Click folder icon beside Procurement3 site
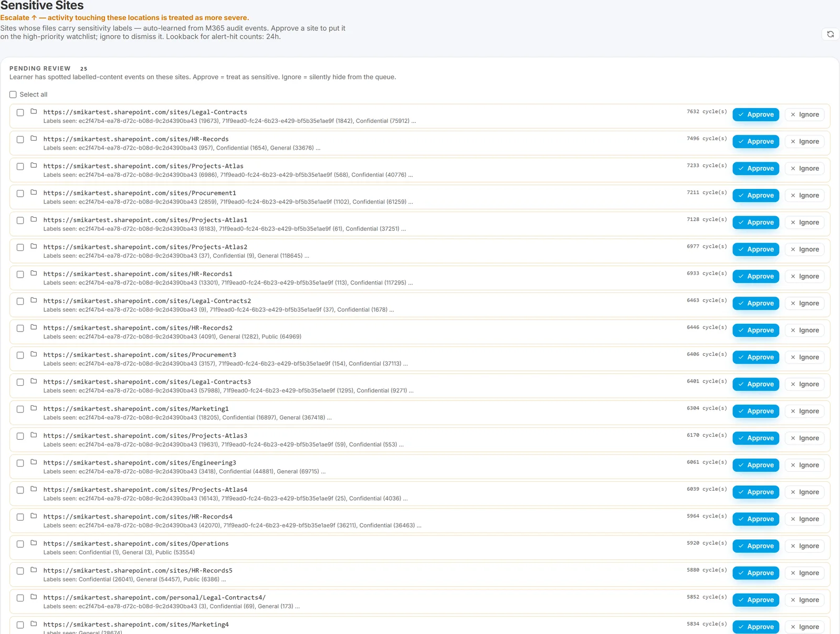 tap(34, 354)
